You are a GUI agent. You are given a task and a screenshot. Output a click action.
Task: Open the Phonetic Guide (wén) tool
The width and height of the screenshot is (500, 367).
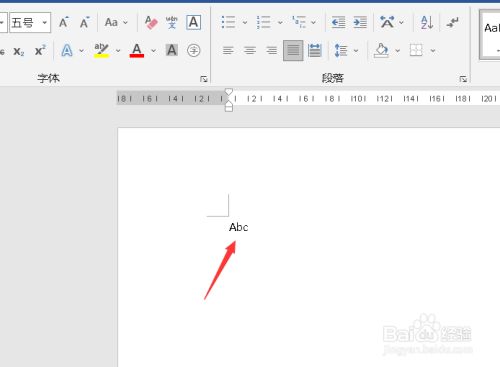click(x=172, y=22)
